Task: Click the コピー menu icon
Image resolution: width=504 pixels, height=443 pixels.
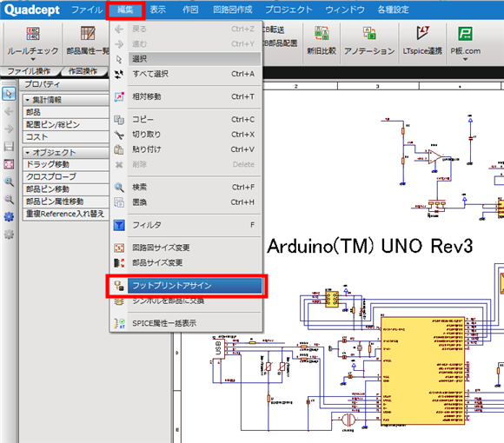Action: pos(119,120)
